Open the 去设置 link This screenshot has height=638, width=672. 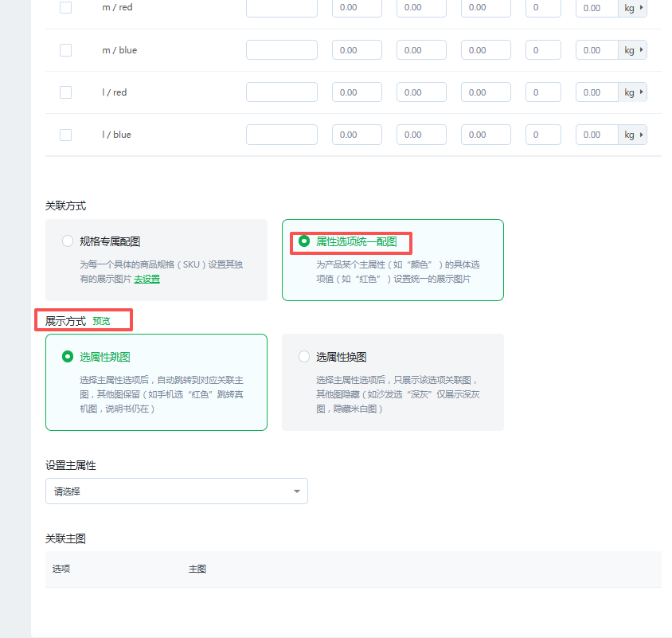pyautogui.click(x=147, y=280)
